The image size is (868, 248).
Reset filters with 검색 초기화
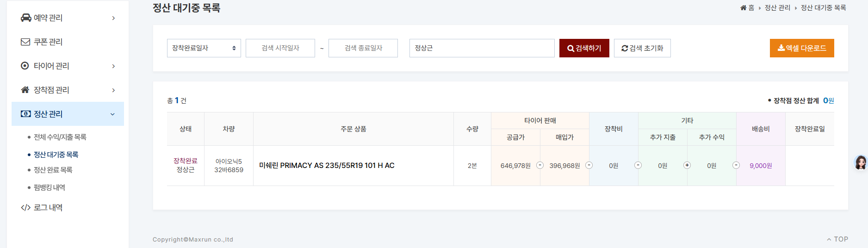pos(642,48)
